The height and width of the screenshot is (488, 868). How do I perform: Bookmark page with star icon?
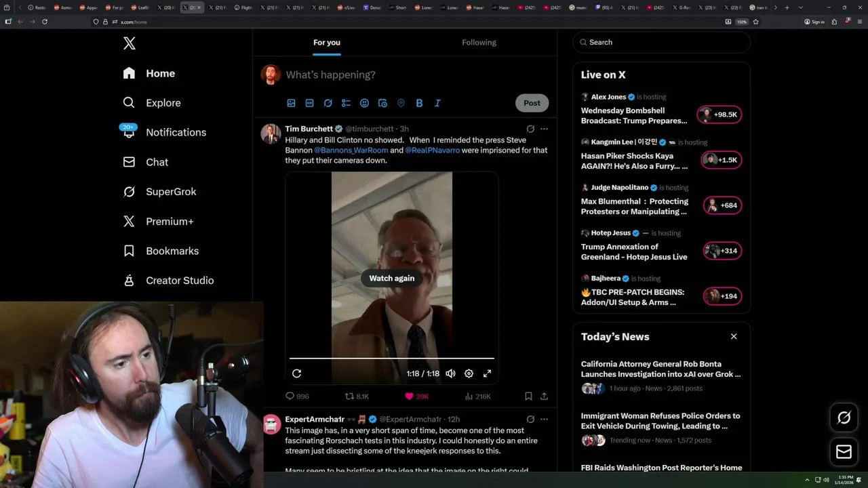[755, 22]
